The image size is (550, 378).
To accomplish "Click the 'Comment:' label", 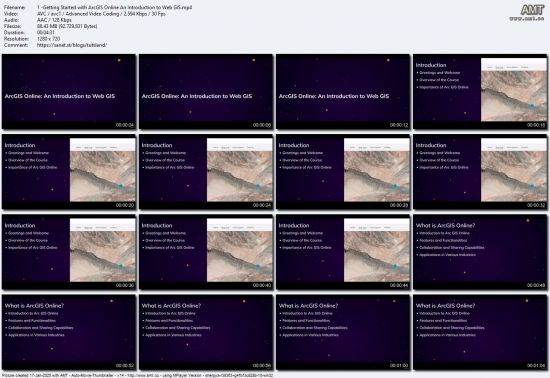I will [x=16, y=45].
